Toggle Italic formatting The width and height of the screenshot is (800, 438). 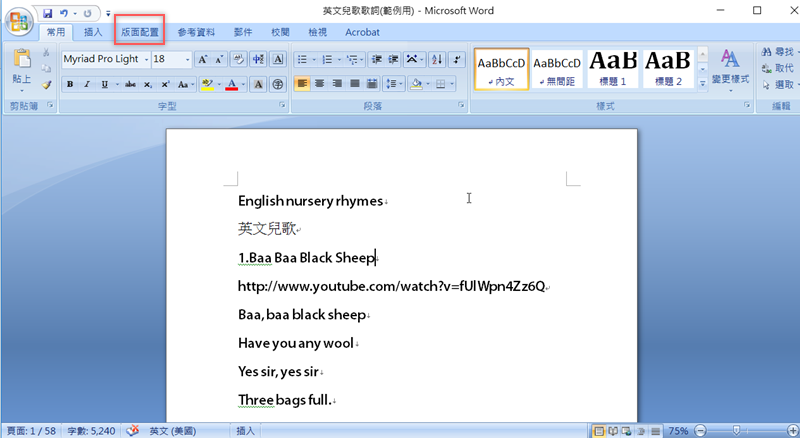(87, 84)
